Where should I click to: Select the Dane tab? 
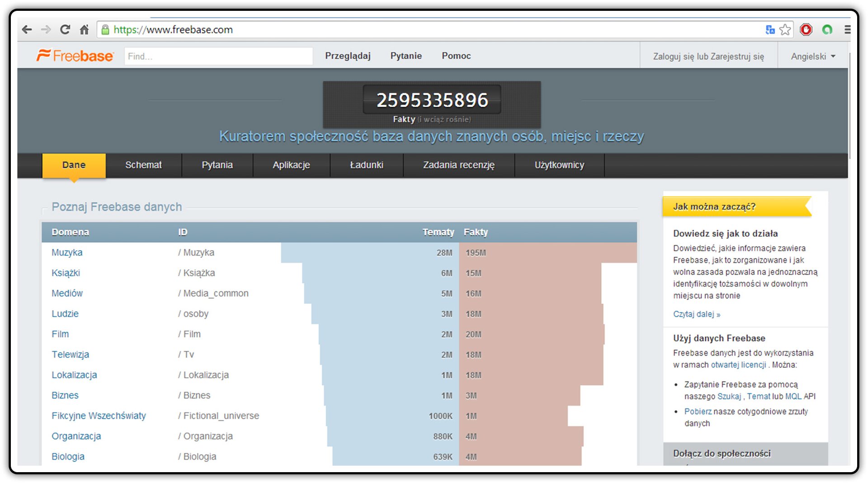click(74, 165)
